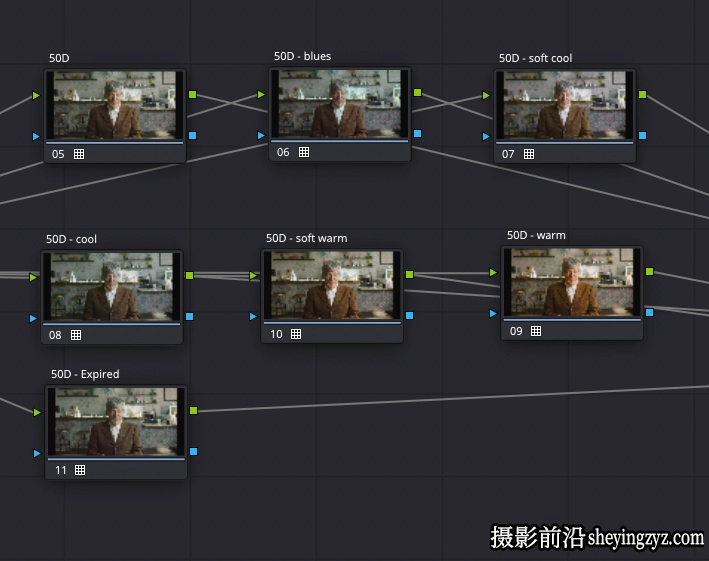Click the LUT grid icon on node 11

coord(80,470)
